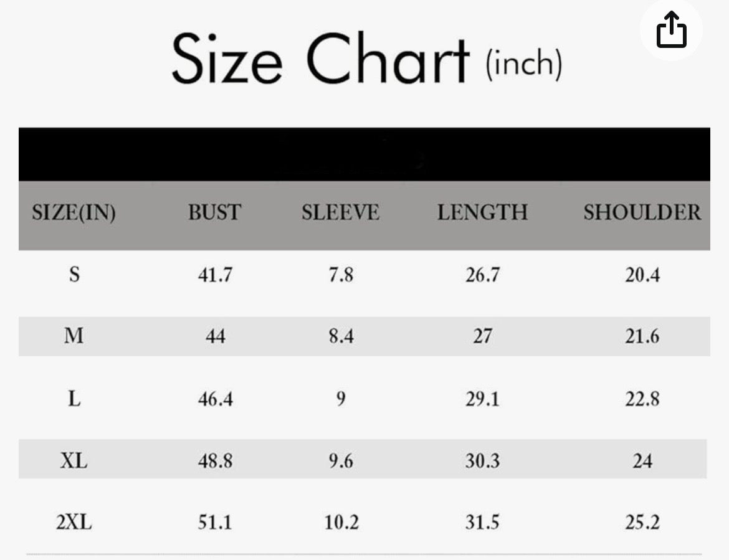Choose the L size row label
729x560 pixels.
point(74,399)
